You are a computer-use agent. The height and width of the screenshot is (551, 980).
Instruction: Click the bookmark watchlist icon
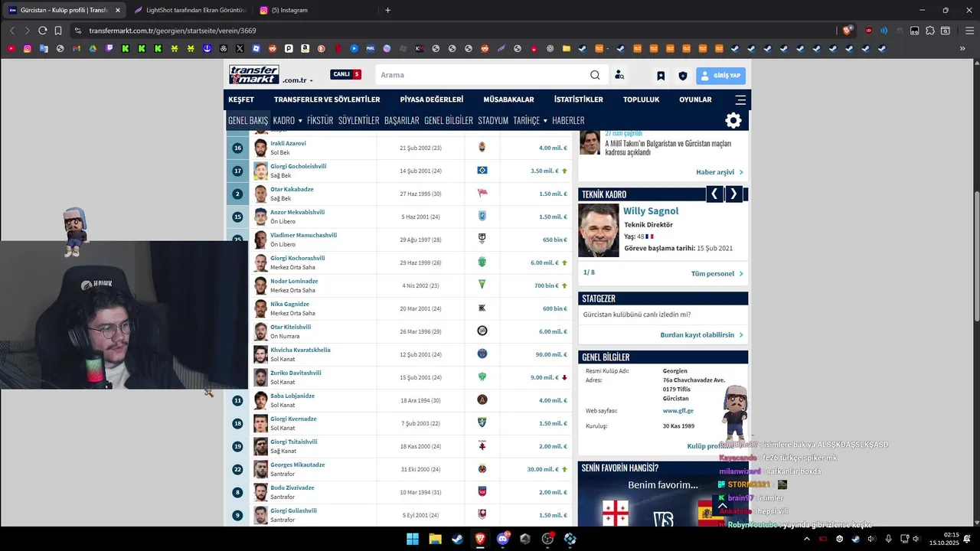click(x=661, y=76)
